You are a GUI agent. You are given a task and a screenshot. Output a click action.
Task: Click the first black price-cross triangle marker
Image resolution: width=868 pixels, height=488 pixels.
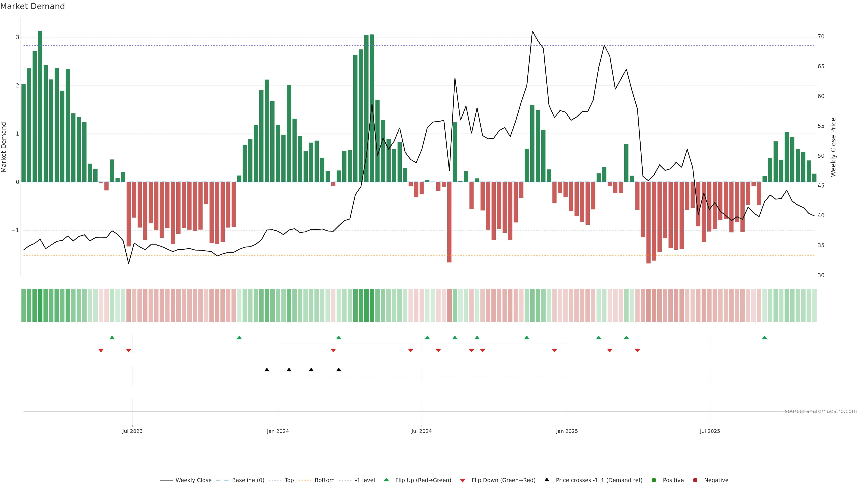pos(267,370)
